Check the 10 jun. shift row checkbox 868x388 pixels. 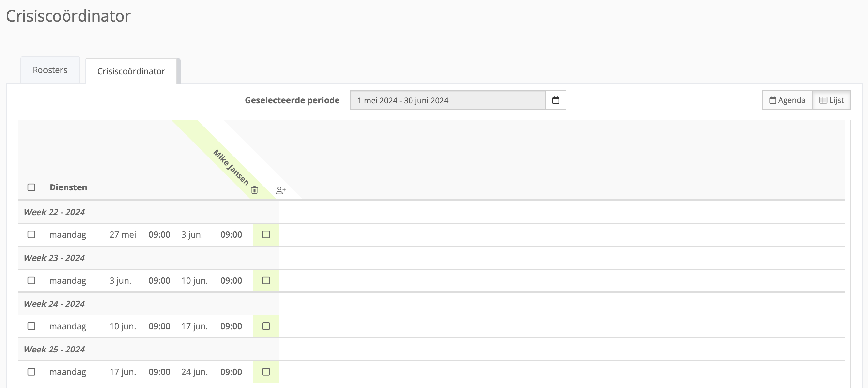pyautogui.click(x=31, y=326)
